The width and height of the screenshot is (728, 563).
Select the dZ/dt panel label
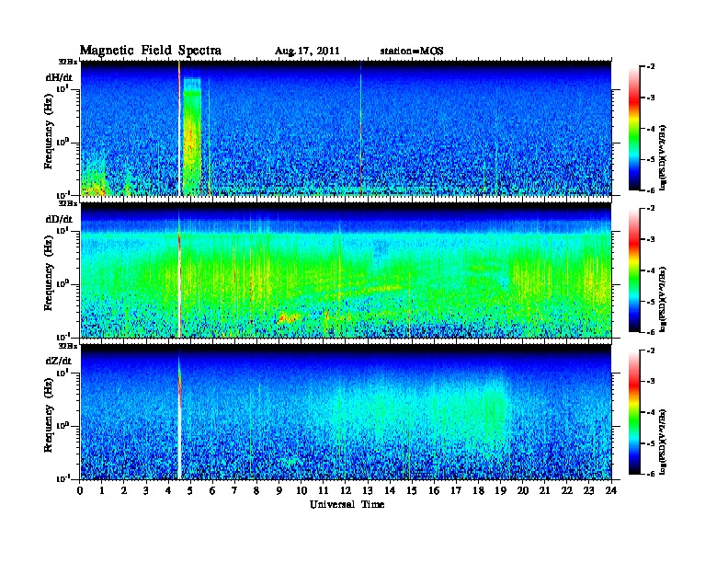tap(59, 361)
